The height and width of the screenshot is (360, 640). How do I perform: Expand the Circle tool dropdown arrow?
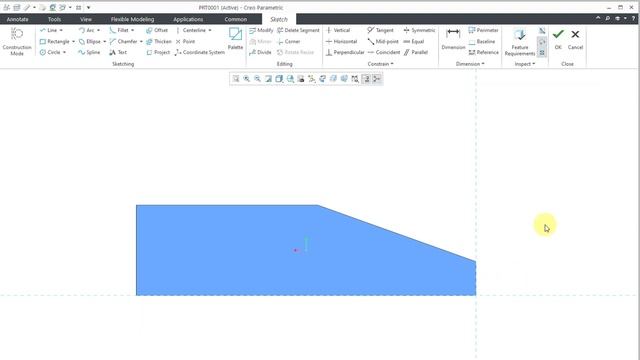click(64, 52)
